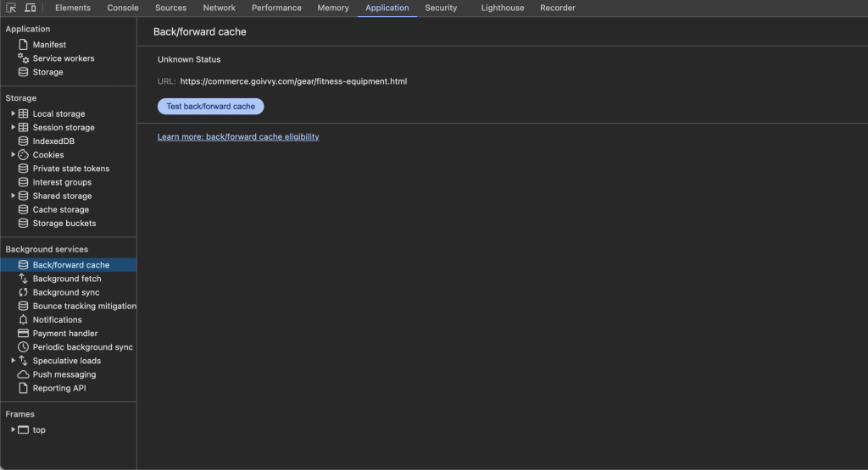The width and height of the screenshot is (868, 470).
Task: Expand the top frame node
Action: 13,430
